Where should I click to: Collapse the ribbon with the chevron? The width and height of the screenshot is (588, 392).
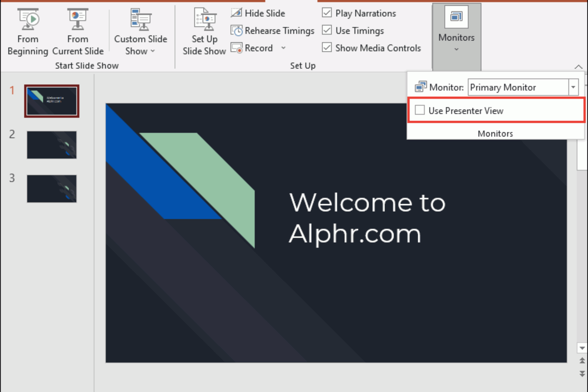point(578,67)
